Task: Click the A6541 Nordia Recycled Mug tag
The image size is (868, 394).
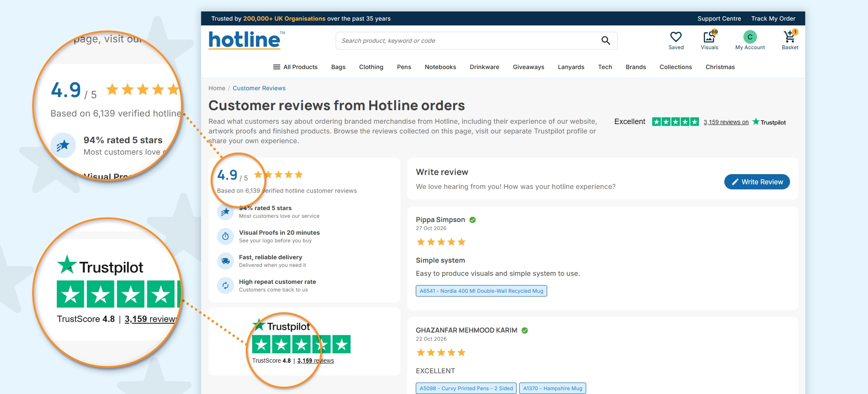Action: pos(481,291)
